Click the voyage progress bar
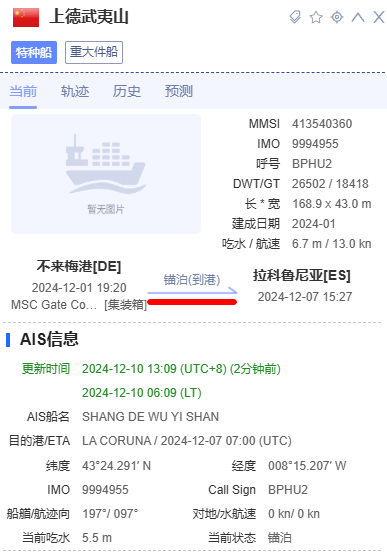The height and width of the screenshot is (553, 387). (192, 302)
